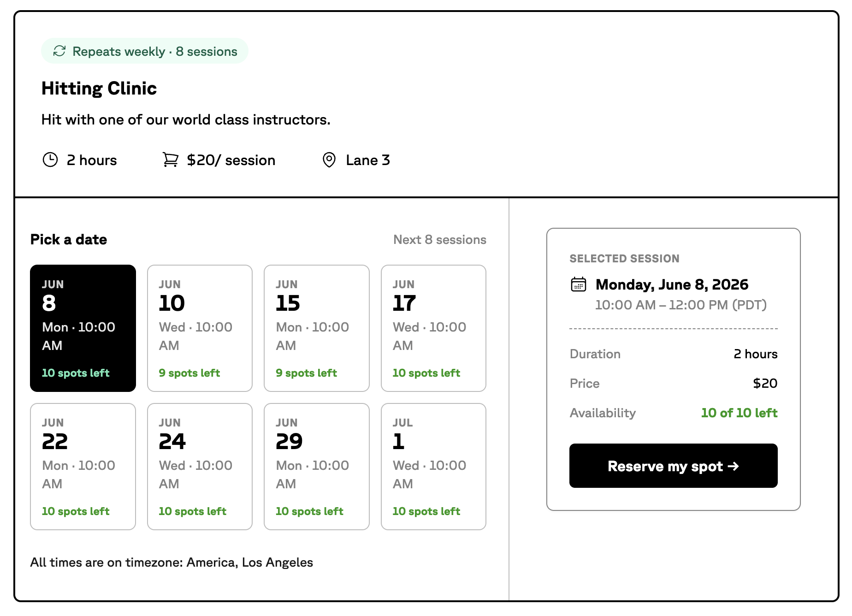
Task: Click the 'Pick a date' heading
Action: (69, 240)
